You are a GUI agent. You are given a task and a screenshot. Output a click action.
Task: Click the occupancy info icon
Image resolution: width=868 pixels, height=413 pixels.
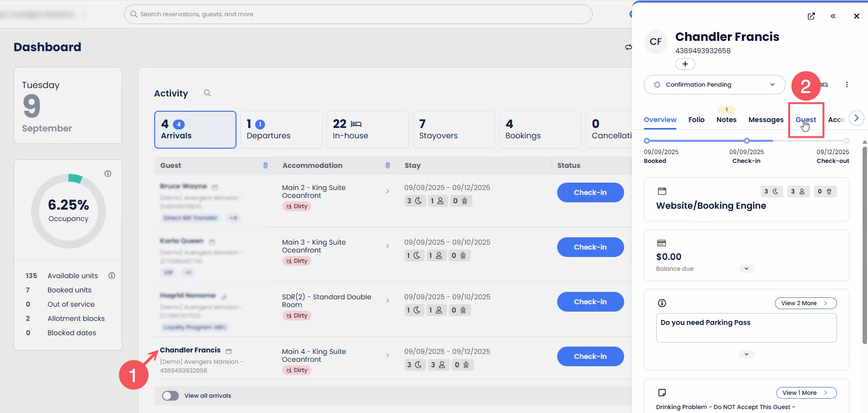[108, 174]
